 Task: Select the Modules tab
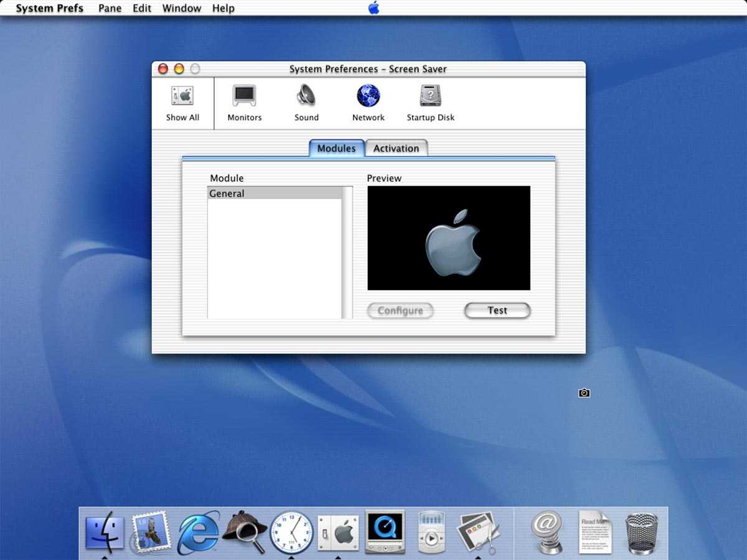336,149
